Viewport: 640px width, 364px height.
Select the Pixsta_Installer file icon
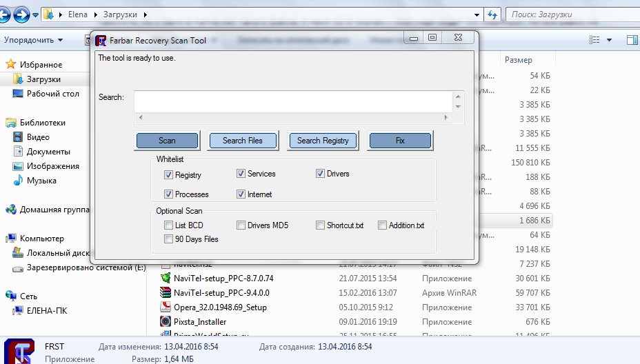coord(166,321)
